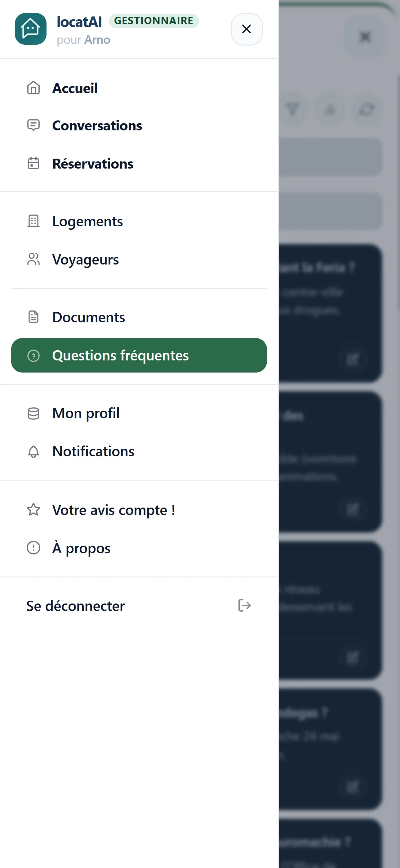This screenshot has width=400, height=868.
Task: Click the Documents file icon
Action: click(x=33, y=317)
